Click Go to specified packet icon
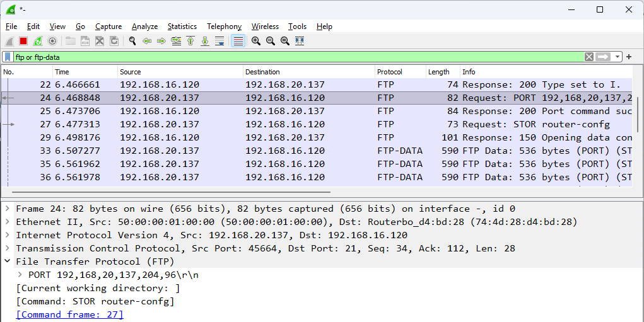 [176, 41]
